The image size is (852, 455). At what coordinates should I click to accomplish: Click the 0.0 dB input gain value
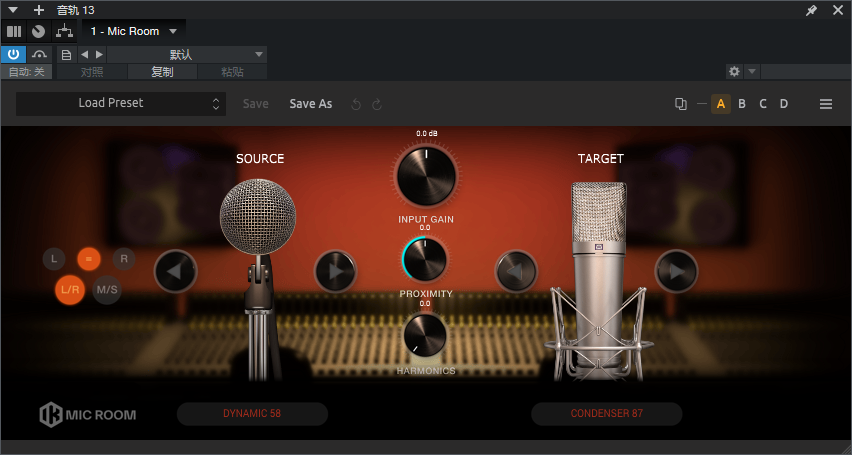click(427, 133)
